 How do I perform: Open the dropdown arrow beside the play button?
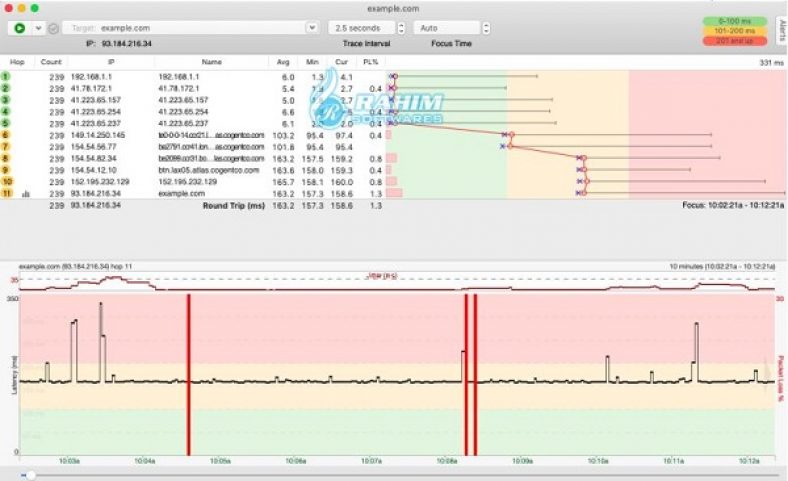point(38,28)
